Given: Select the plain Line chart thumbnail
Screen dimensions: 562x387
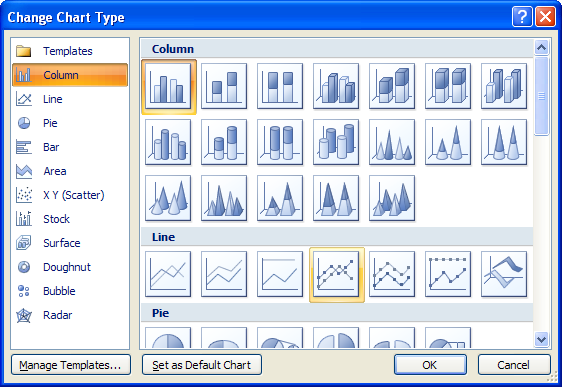Looking at the screenshot, I should (168, 274).
